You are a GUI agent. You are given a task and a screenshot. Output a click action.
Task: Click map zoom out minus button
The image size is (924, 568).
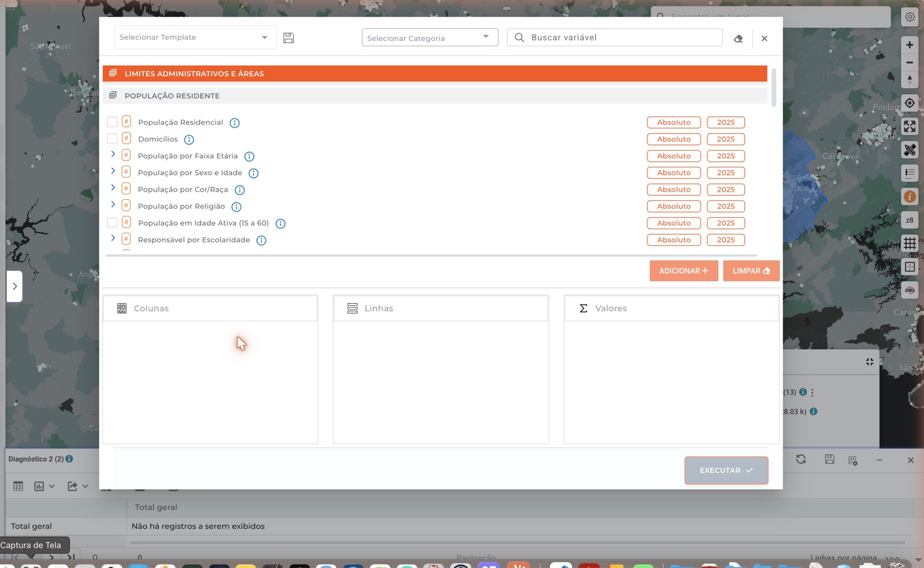click(910, 62)
